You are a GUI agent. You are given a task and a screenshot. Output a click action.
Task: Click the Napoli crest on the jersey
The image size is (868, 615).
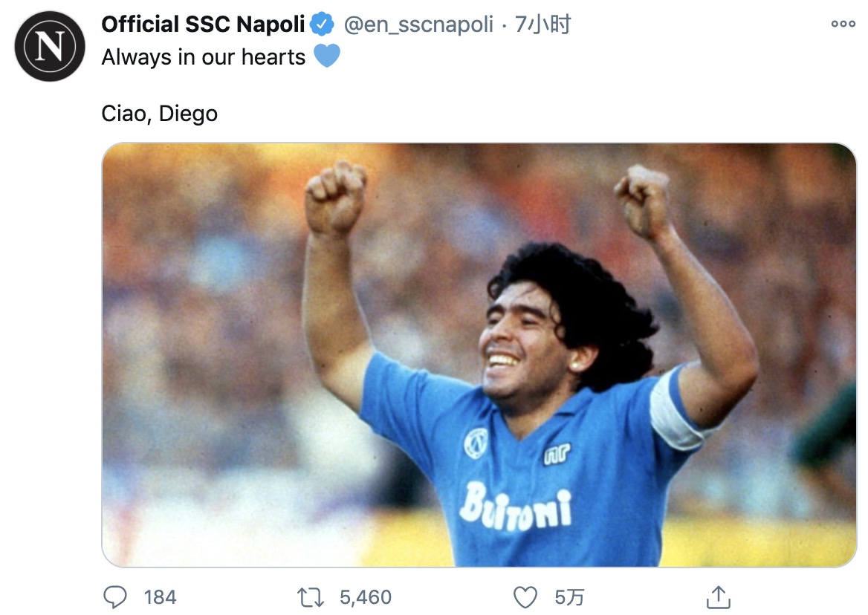(x=476, y=443)
